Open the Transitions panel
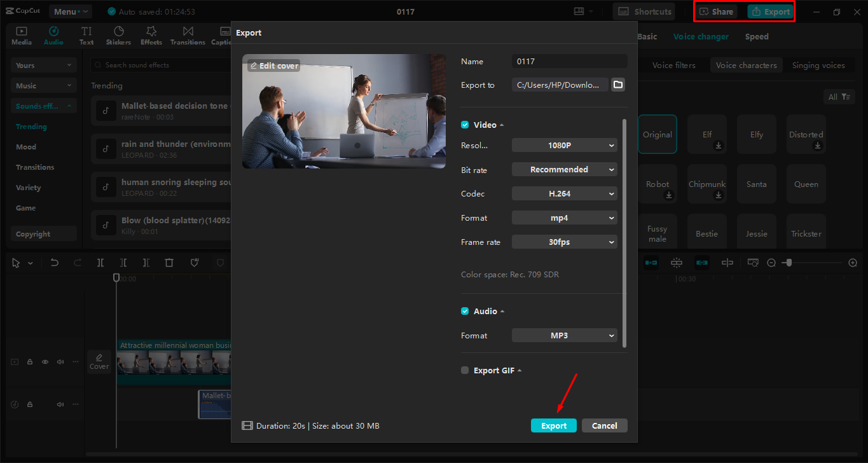The image size is (868, 463). tap(188, 36)
